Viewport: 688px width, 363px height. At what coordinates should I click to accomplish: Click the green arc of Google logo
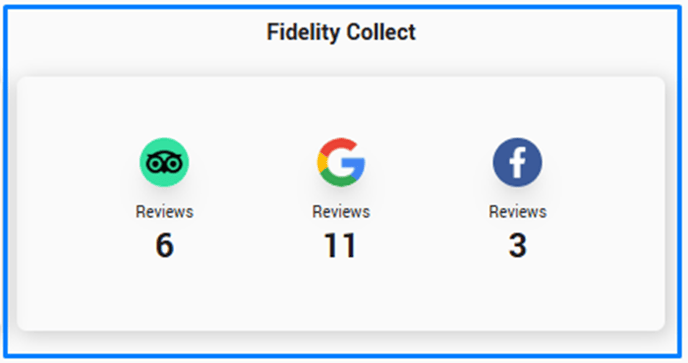click(x=337, y=179)
